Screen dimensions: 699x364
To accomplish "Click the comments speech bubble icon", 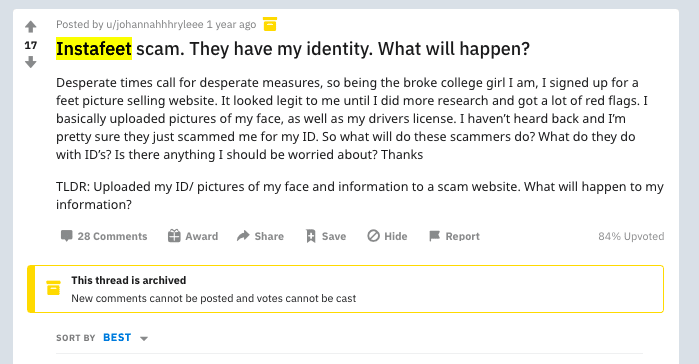I will pyautogui.click(x=66, y=236).
